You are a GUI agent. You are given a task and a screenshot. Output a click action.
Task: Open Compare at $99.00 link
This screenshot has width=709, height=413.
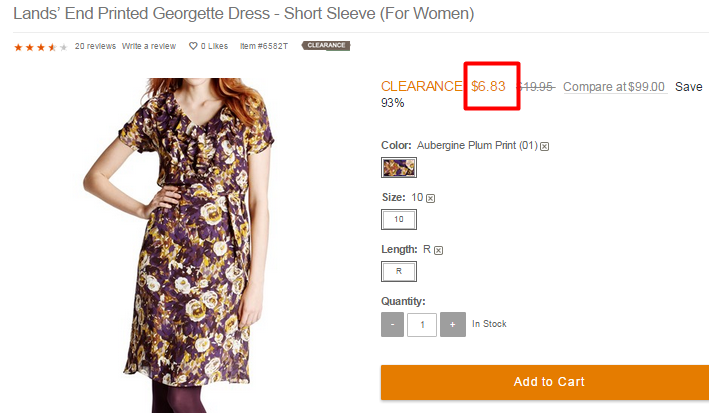pos(614,86)
